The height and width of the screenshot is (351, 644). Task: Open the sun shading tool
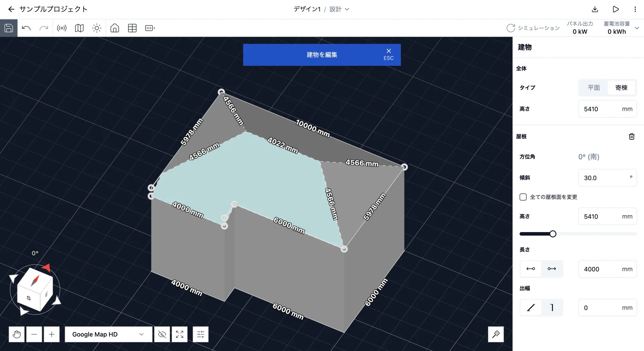pyautogui.click(x=97, y=28)
